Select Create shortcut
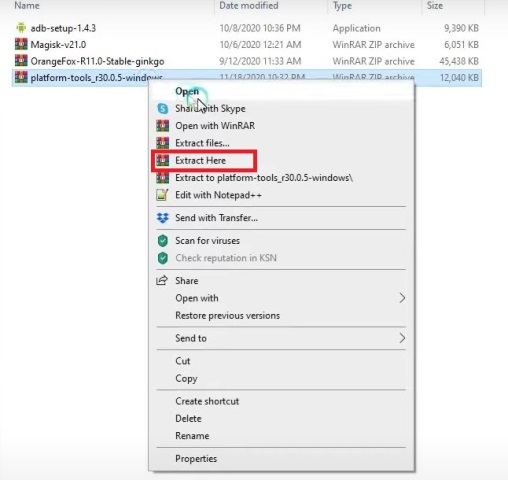508x480 pixels. 281,401
